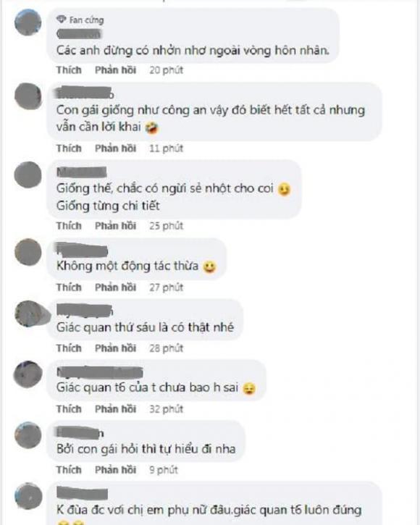Open avatar of the 'Con gái giống như công an' commenter
Viewport: 420px width, 525px height.
(28, 96)
